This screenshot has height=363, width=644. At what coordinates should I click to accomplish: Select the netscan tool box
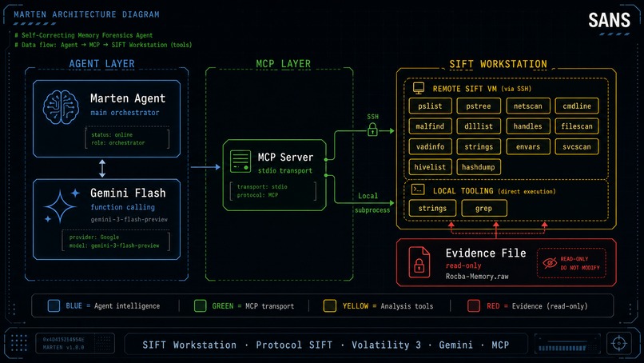(528, 106)
